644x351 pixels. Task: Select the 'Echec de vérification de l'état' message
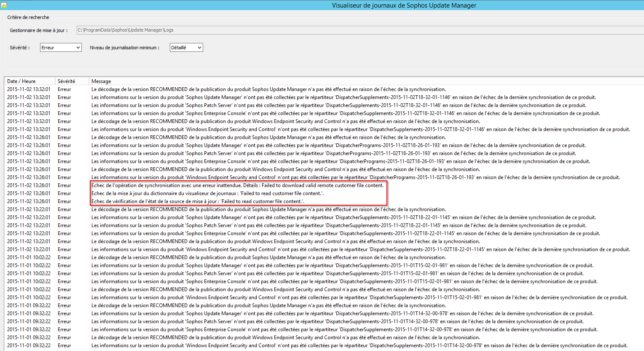coord(198,201)
